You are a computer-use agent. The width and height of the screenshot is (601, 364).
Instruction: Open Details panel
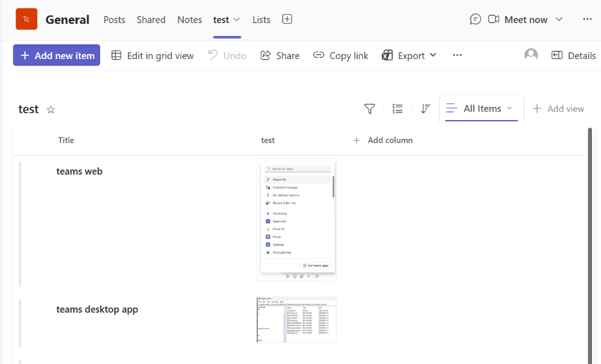click(582, 56)
